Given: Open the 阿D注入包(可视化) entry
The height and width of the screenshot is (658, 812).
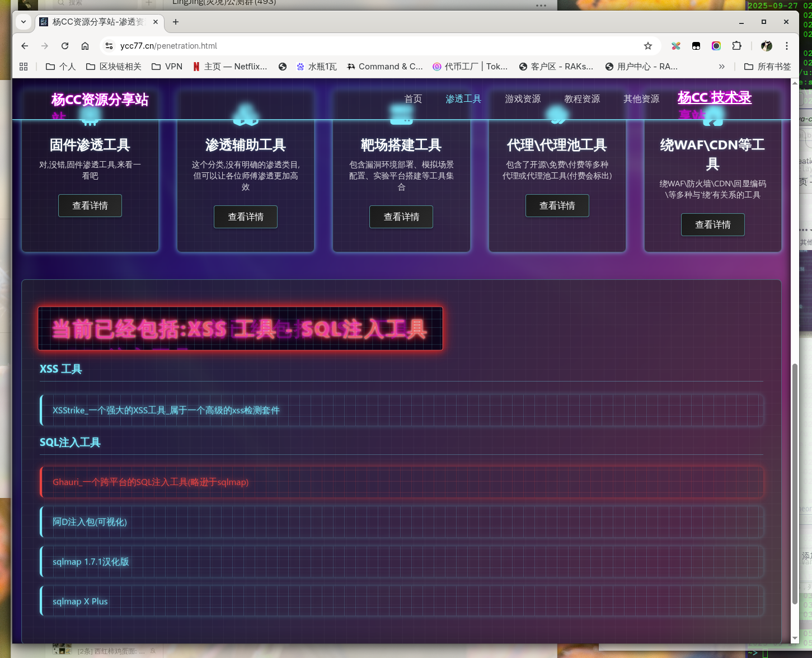Looking at the screenshot, I should click(x=402, y=522).
